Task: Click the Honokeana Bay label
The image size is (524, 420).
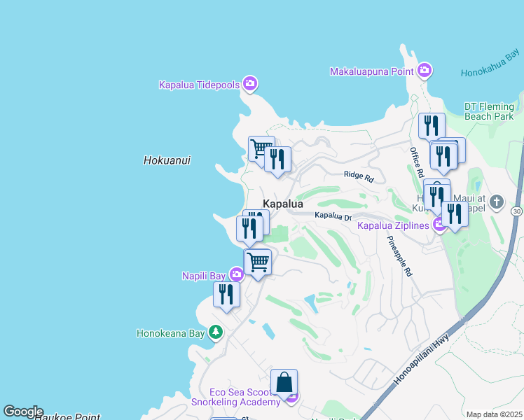Action: (171, 333)
